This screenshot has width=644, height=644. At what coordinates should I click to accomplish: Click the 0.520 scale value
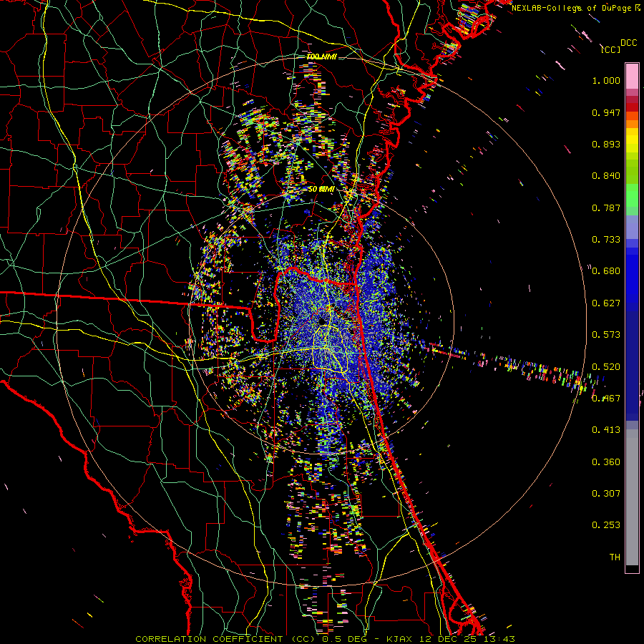(x=606, y=367)
